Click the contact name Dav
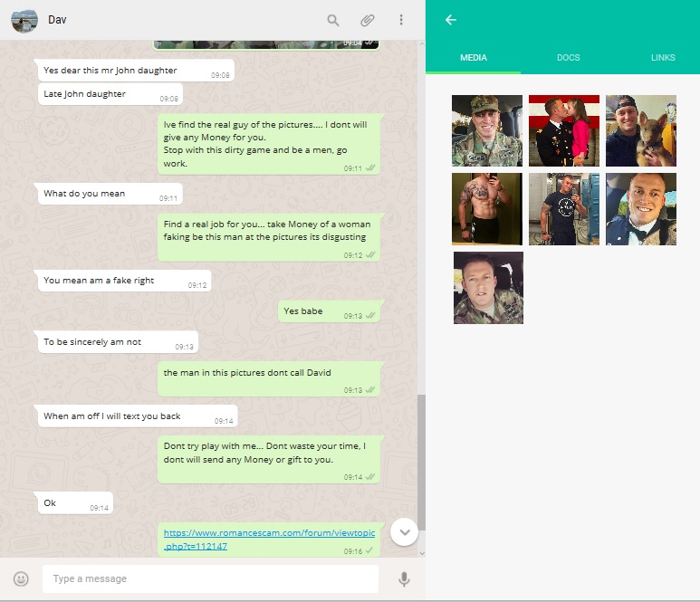Screen dimensions: 700x602 point(57,20)
